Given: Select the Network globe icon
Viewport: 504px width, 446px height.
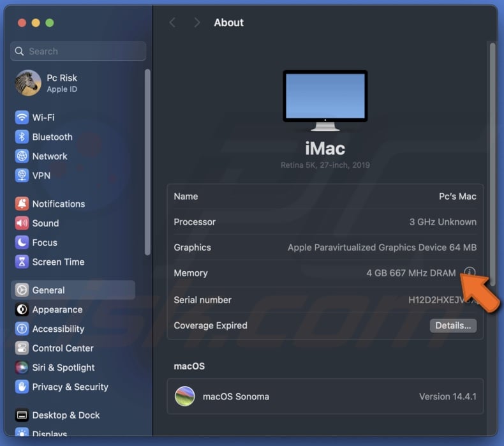Looking at the screenshot, I should click(x=22, y=156).
